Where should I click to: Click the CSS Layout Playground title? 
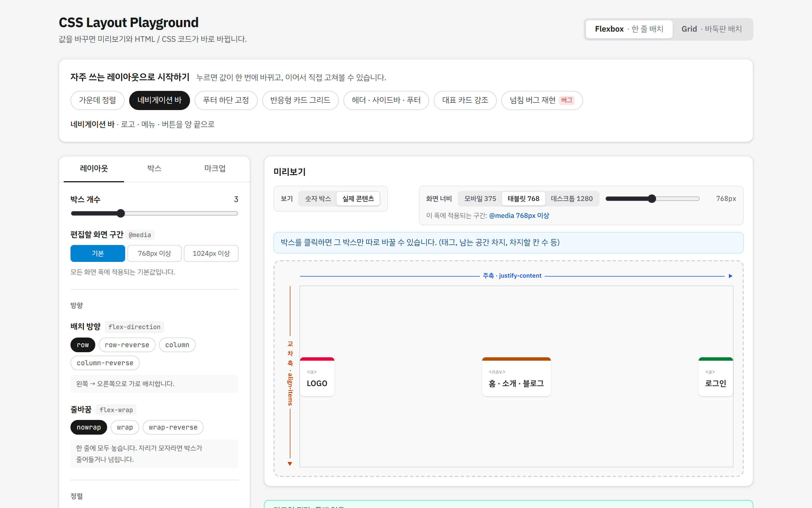tap(129, 23)
